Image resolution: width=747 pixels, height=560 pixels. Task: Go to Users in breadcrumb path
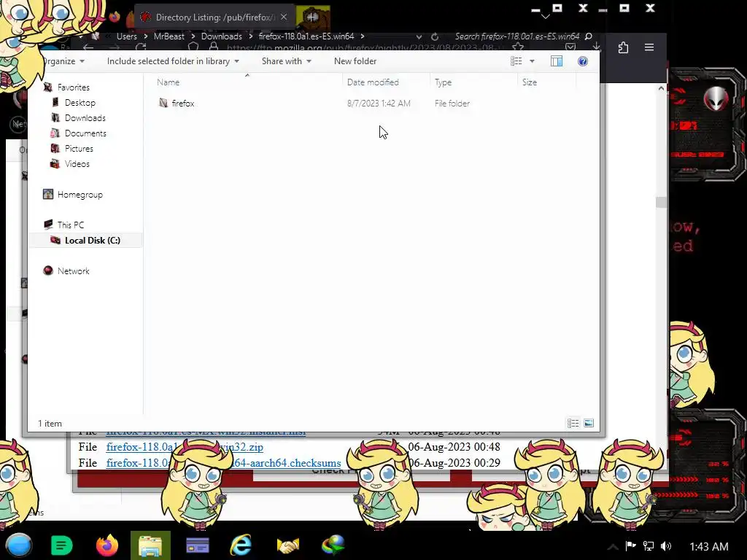tap(127, 36)
